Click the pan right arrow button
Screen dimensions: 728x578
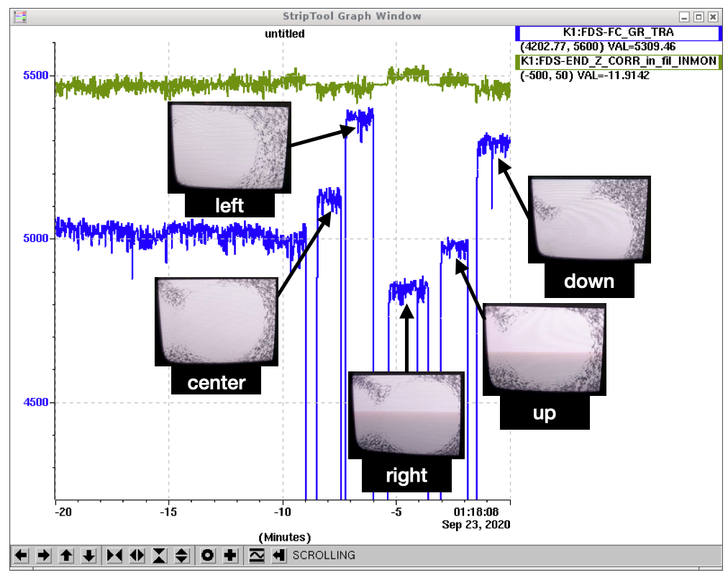(44, 556)
